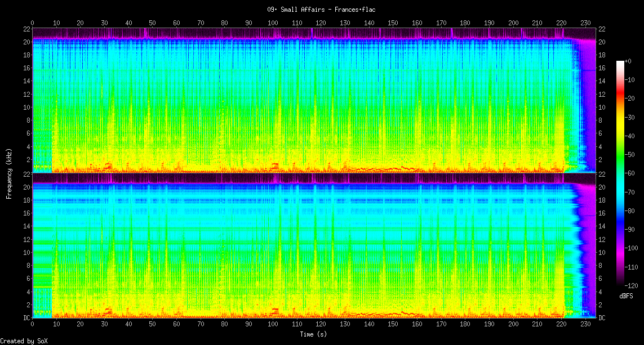Select the 0 tick on the top time axis
The width and height of the screenshot is (644, 345).
(33, 23)
